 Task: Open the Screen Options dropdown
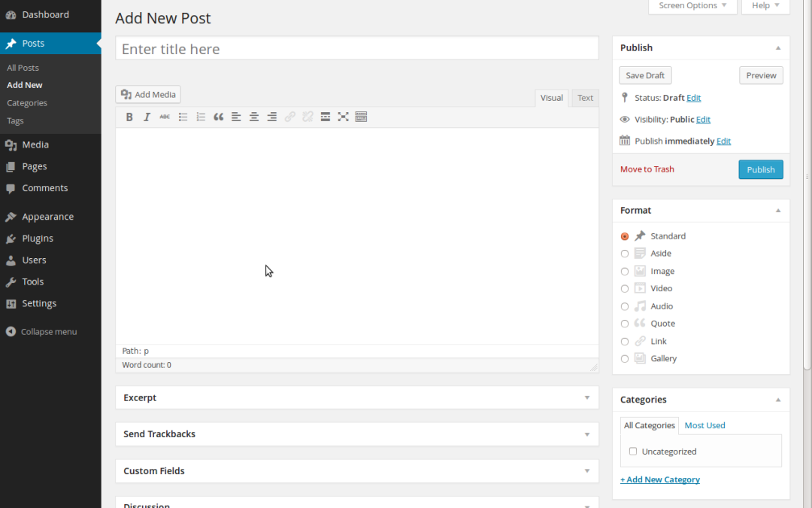point(692,6)
